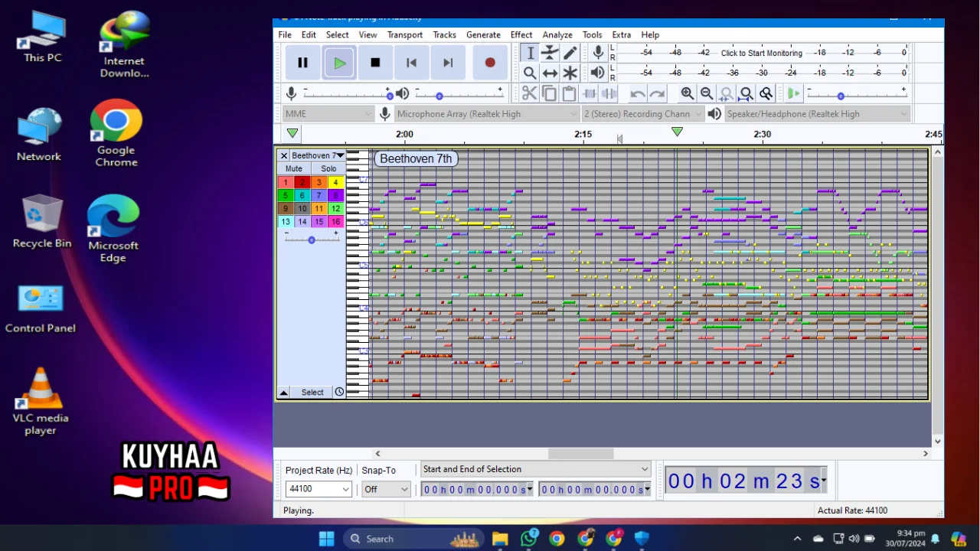Zoom out on the timeline
Screen dimensions: 980x551
(707, 93)
